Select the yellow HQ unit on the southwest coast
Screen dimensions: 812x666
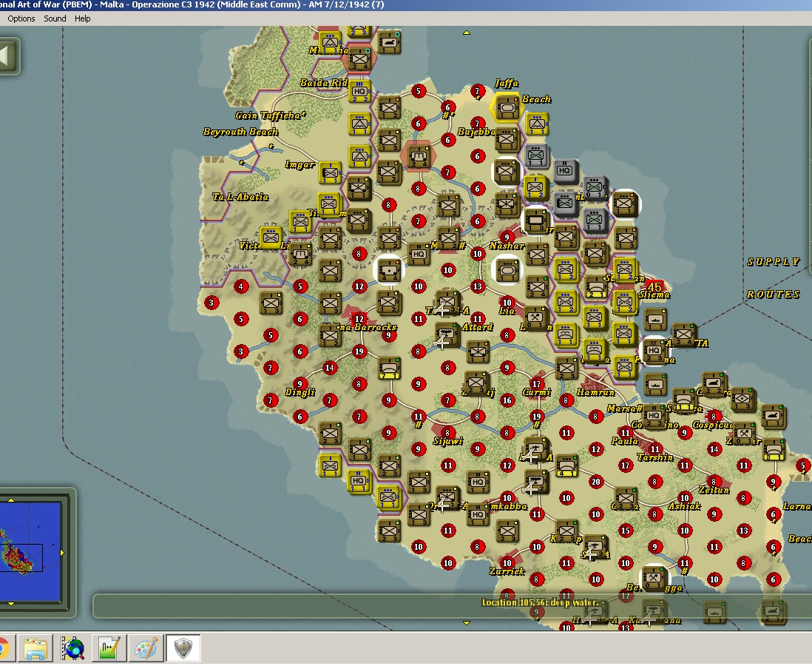pyautogui.click(x=359, y=481)
